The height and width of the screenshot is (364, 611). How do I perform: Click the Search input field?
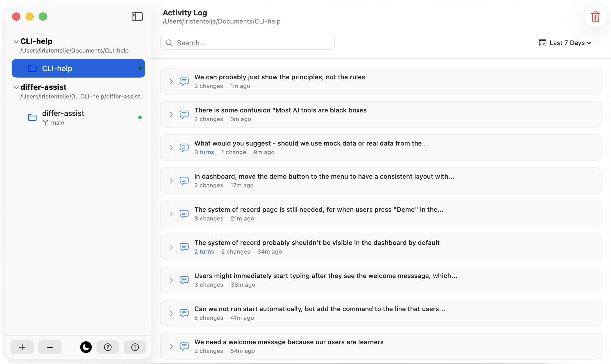[248, 43]
